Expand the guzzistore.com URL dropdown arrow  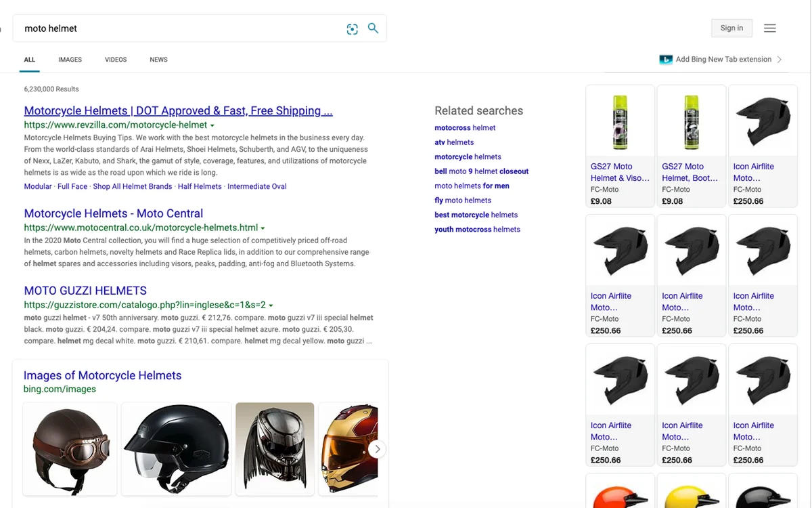[271, 305]
